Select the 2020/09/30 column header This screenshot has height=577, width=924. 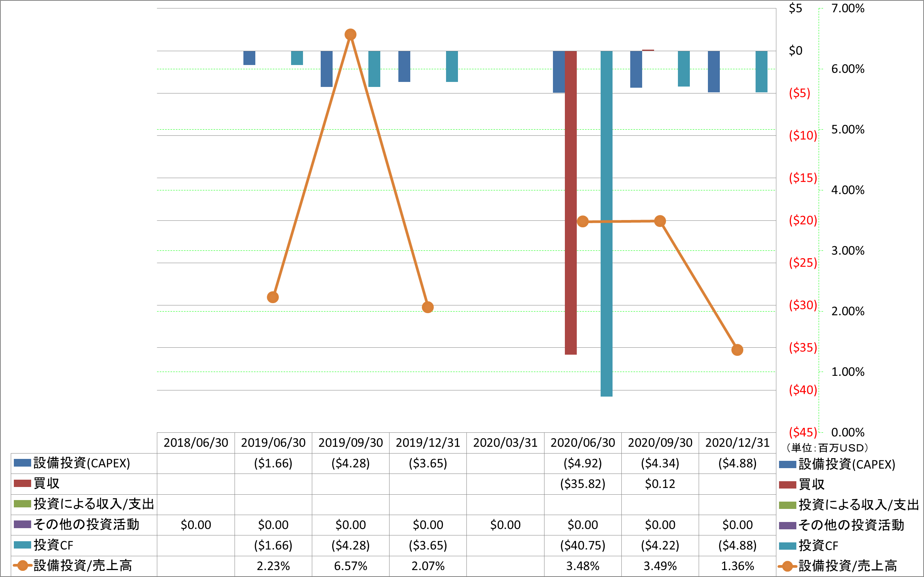(660, 443)
